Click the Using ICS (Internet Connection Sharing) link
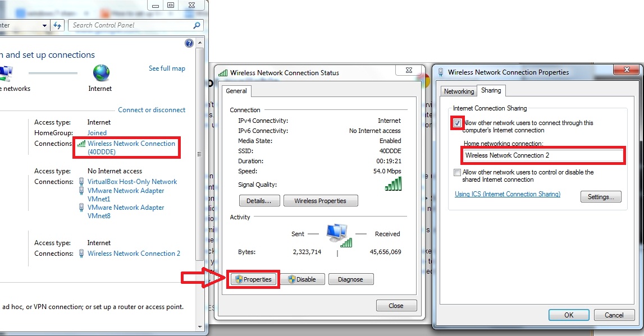The height and width of the screenshot is (336, 644). [x=507, y=194]
